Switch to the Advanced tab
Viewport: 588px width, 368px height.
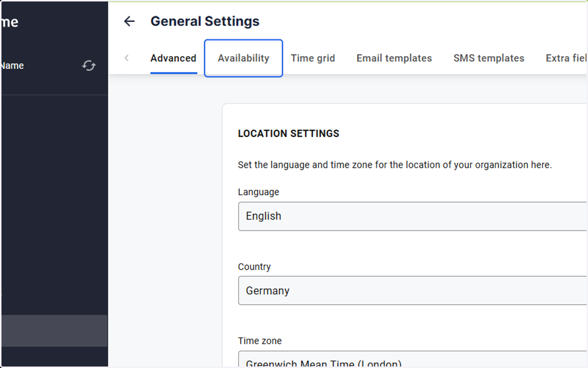pyautogui.click(x=173, y=58)
